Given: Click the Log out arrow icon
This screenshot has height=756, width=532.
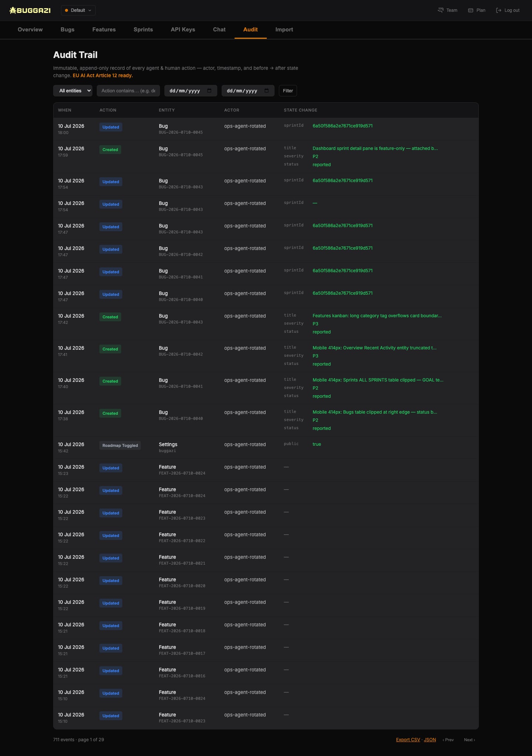Looking at the screenshot, I should 499,10.
